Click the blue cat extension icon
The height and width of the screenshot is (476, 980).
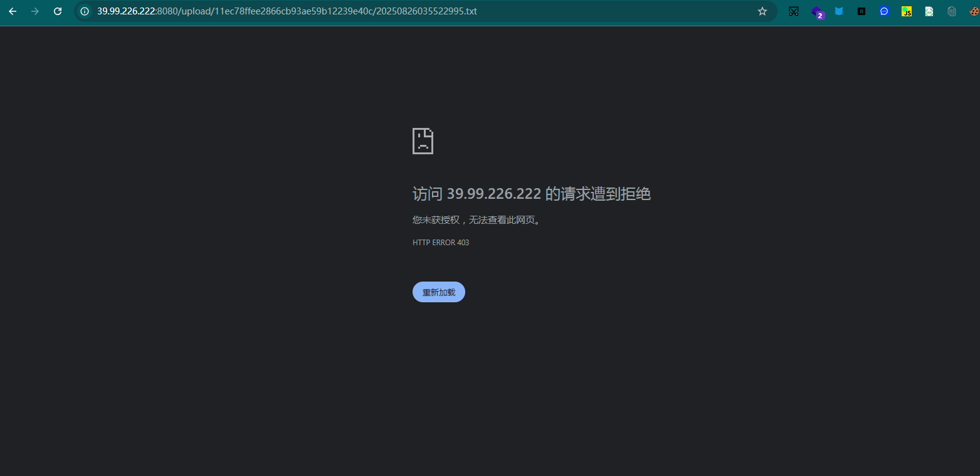(x=839, y=11)
